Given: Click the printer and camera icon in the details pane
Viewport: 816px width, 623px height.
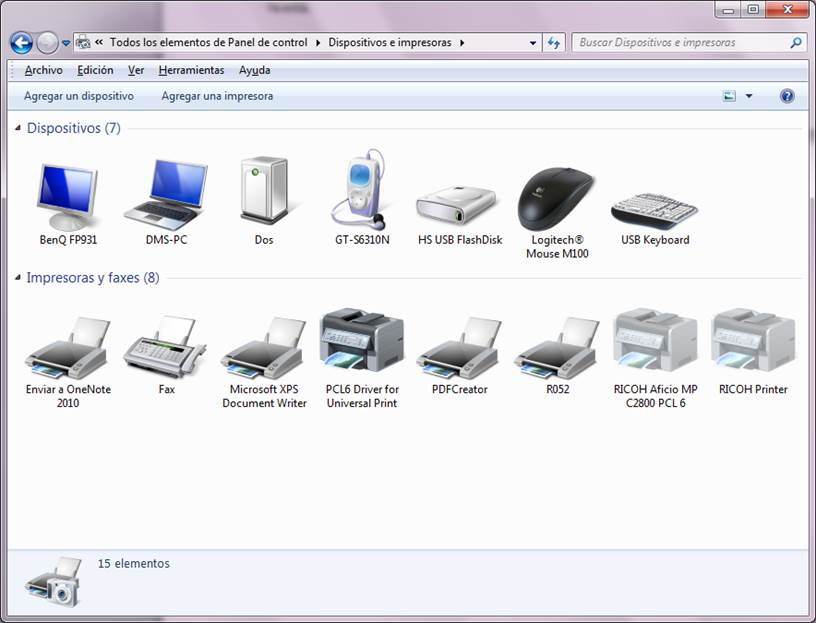Looking at the screenshot, I should point(54,582).
